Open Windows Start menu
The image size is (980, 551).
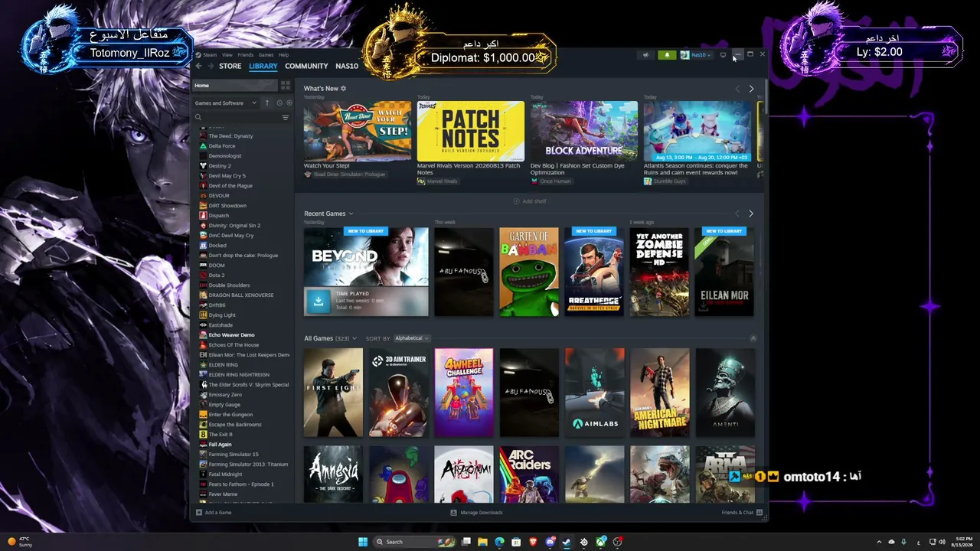363,542
